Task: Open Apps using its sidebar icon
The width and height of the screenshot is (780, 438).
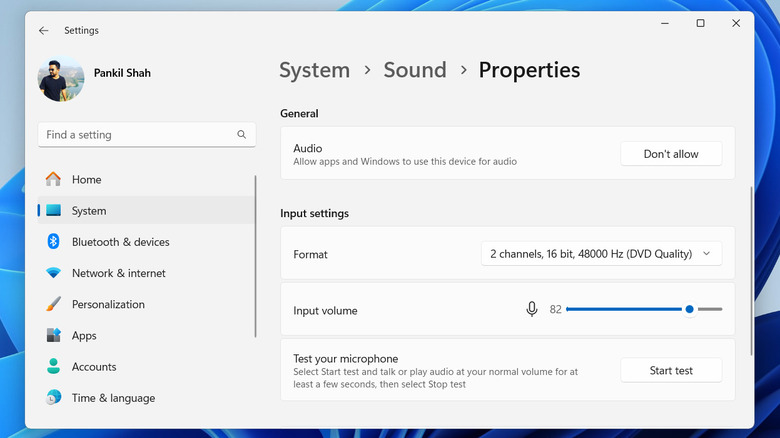Action: pos(54,336)
